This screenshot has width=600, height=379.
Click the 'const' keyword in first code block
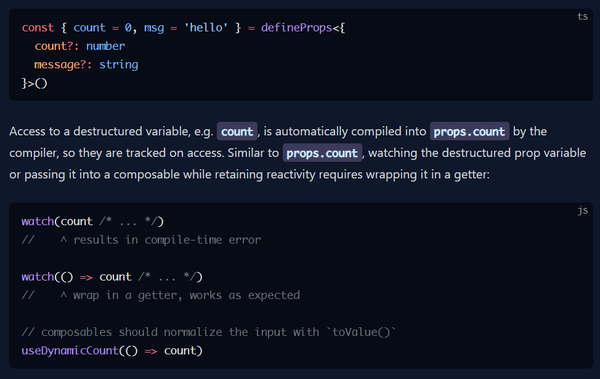[38, 28]
